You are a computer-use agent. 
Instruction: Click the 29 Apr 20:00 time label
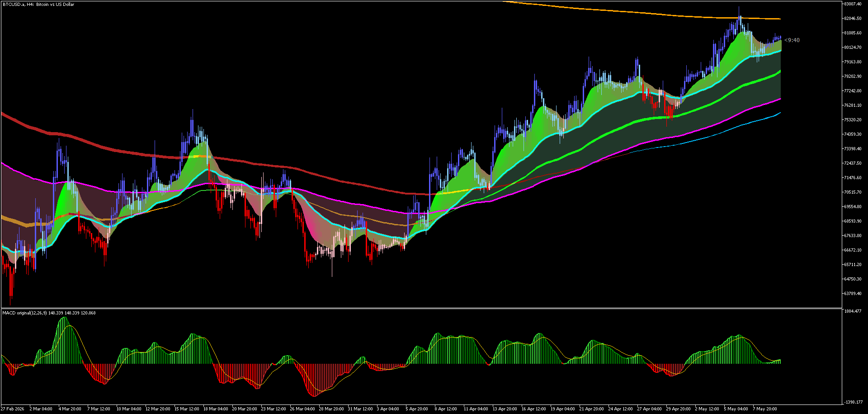point(678,409)
